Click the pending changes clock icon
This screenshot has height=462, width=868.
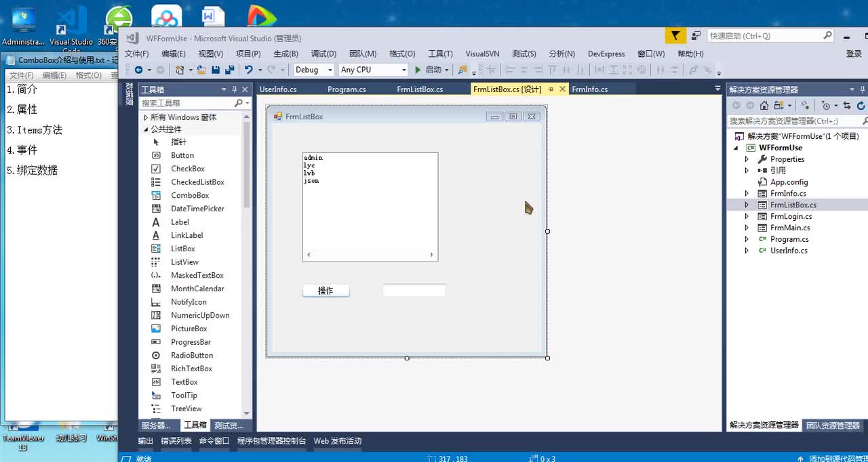coord(825,106)
